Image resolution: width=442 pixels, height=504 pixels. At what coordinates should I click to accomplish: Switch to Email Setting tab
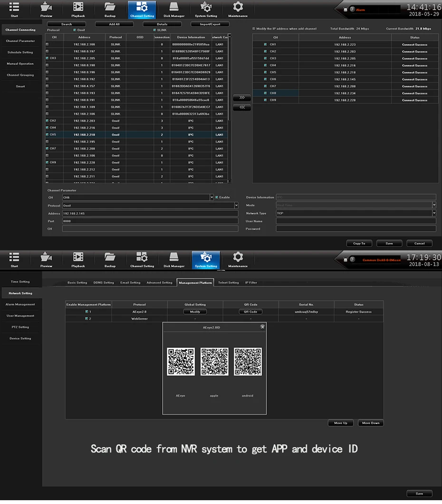point(130,283)
